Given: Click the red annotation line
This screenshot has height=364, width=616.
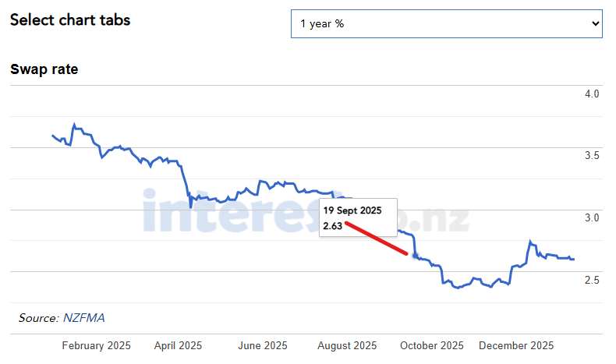Looking at the screenshot, I should pyautogui.click(x=377, y=239).
